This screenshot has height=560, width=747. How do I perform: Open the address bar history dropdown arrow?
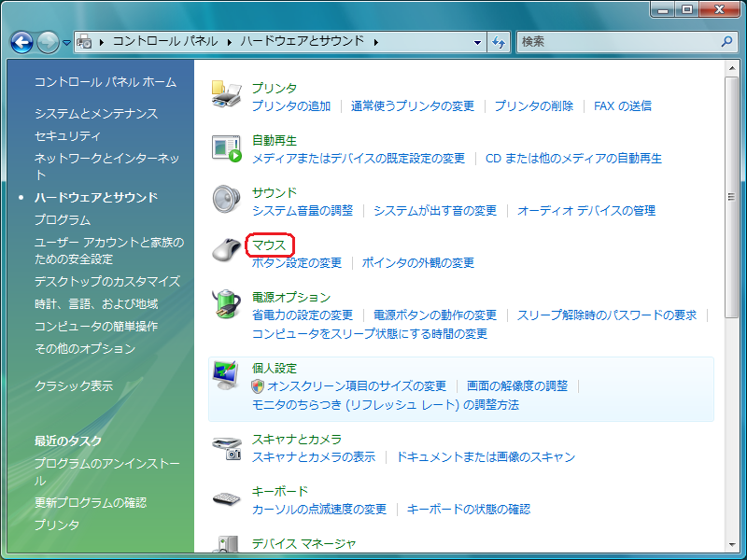[477, 42]
